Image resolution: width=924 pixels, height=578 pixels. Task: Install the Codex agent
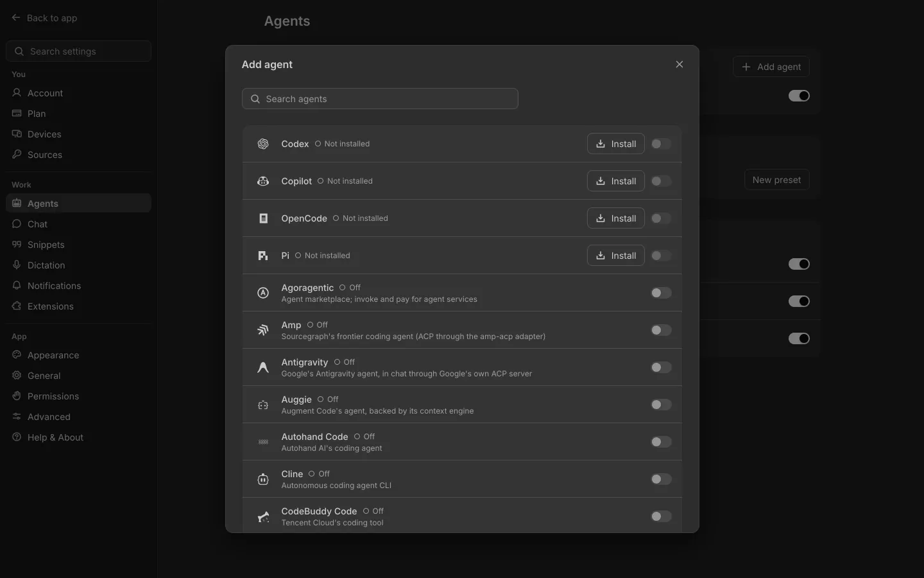(616, 144)
